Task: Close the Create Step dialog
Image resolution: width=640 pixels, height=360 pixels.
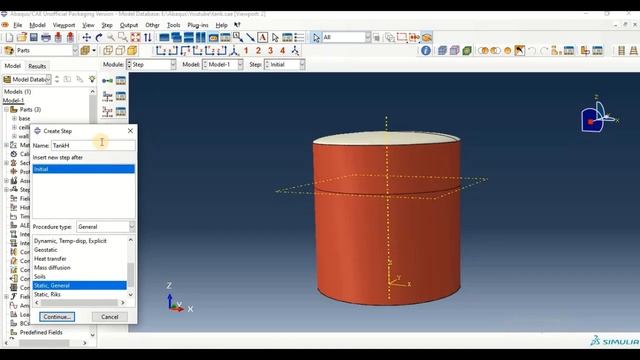Action: point(130,131)
